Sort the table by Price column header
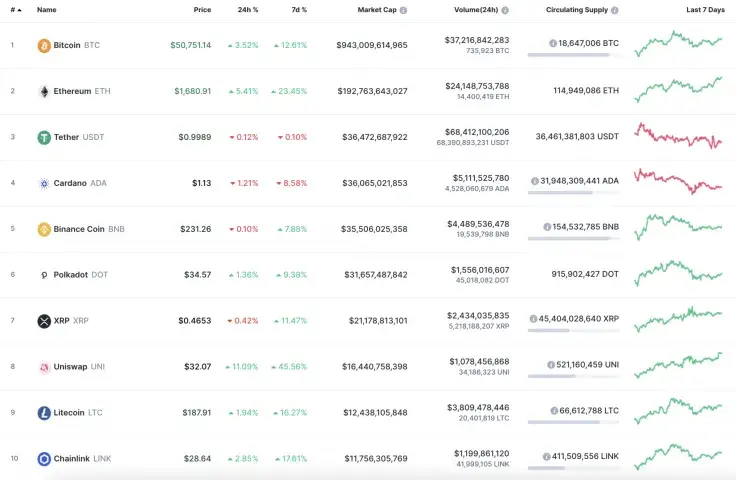736x480 pixels. [x=202, y=10]
